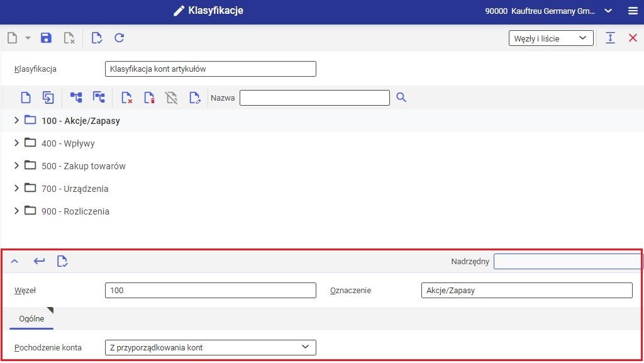
Task: Click the Duplicate node icon in tree toolbar
Action: click(x=48, y=98)
